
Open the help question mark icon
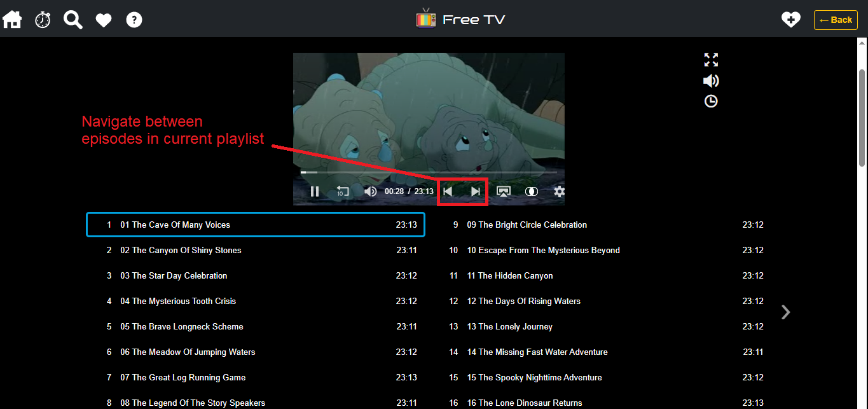click(134, 20)
